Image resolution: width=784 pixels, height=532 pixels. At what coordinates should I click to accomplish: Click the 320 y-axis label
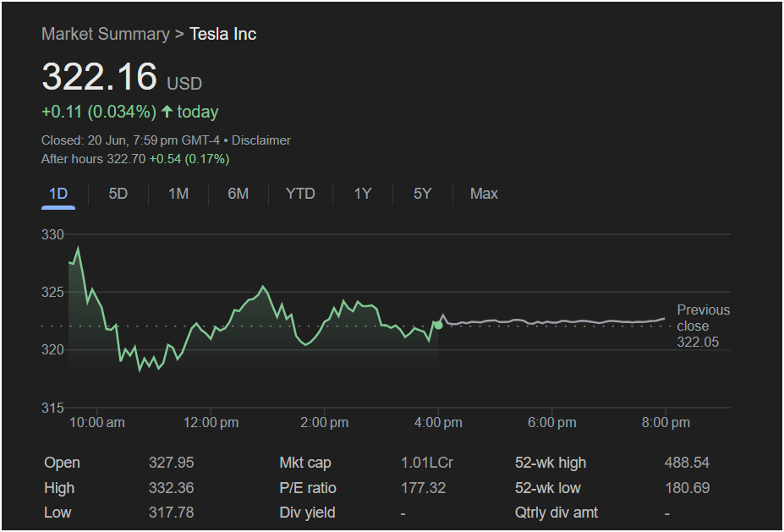(x=52, y=349)
